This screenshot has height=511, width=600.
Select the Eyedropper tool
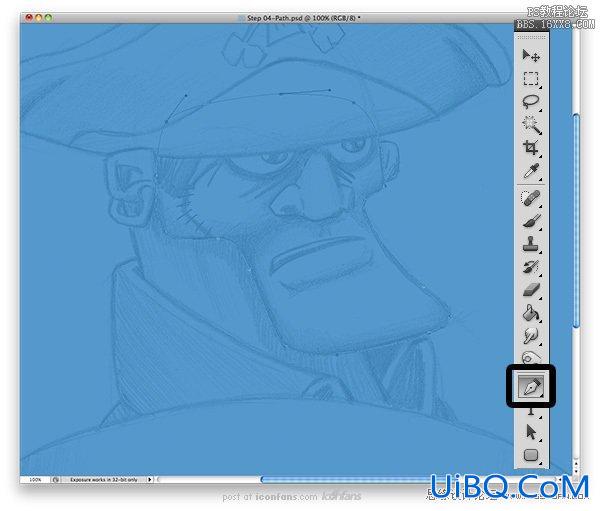[532, 171]
